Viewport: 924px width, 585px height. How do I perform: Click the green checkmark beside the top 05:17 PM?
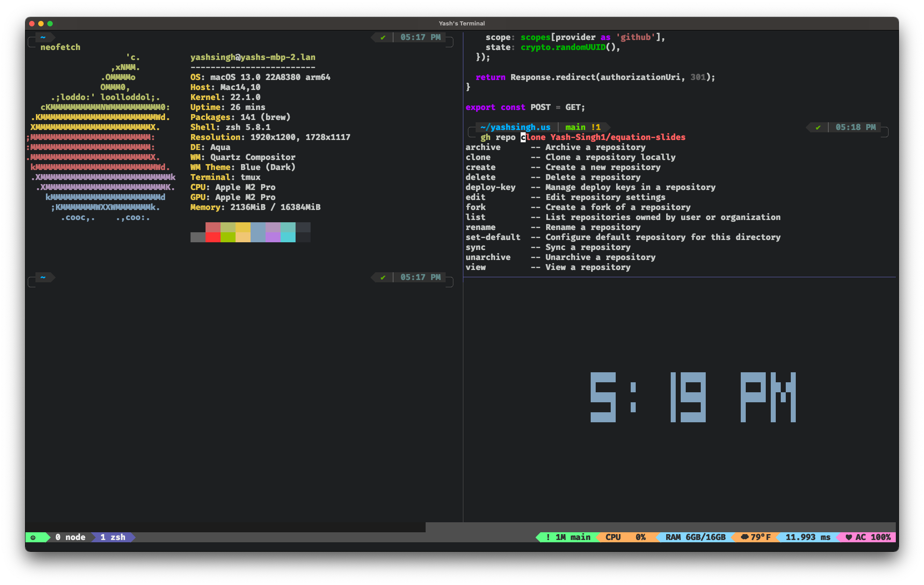tap(383, 37)
